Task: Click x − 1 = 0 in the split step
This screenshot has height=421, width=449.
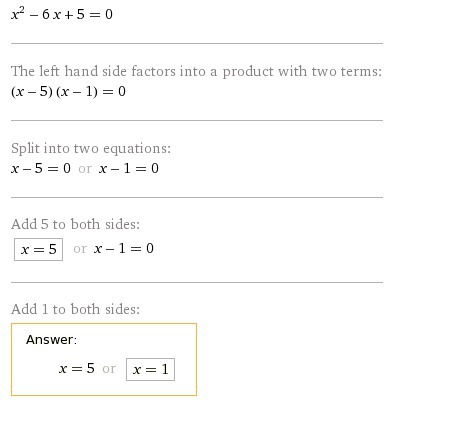Action: tap(129, 168)
